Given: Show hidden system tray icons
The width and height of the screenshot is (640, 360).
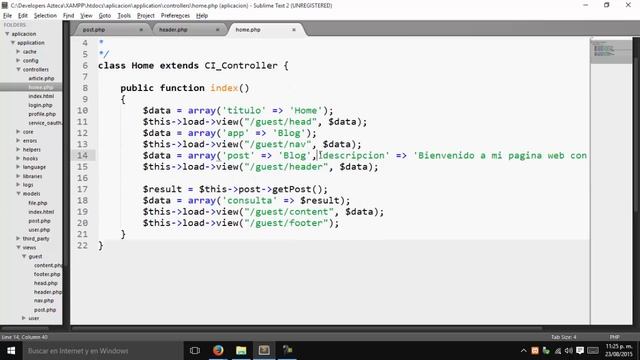Looking at the screenshot, I should pyautogui.click(x=524, y=351).
